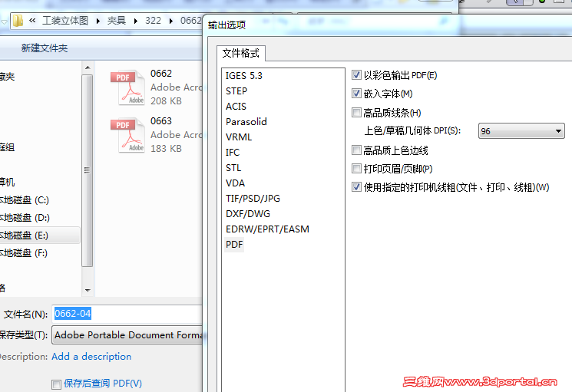Click the 文件名 input field

(x=127, y=314)
